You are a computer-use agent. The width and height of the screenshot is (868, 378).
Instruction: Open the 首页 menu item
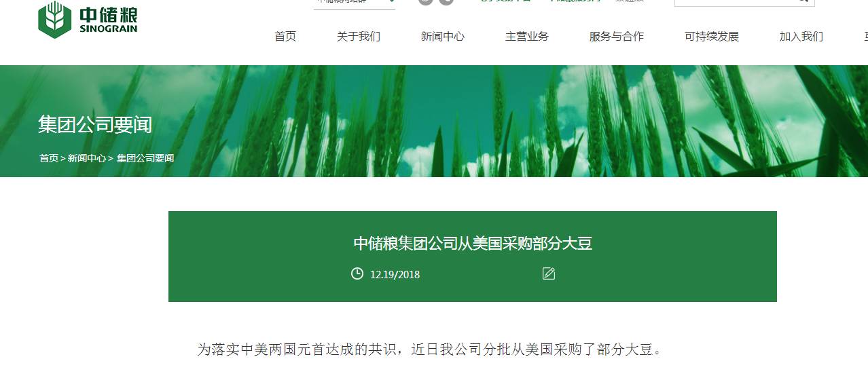(x=285, y=37)
